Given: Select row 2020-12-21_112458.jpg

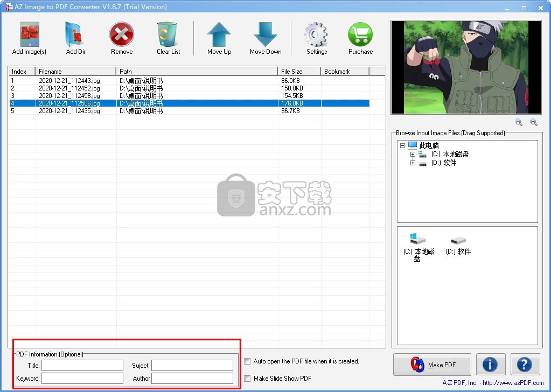Looking at the screenshot, I should [189, 95].
